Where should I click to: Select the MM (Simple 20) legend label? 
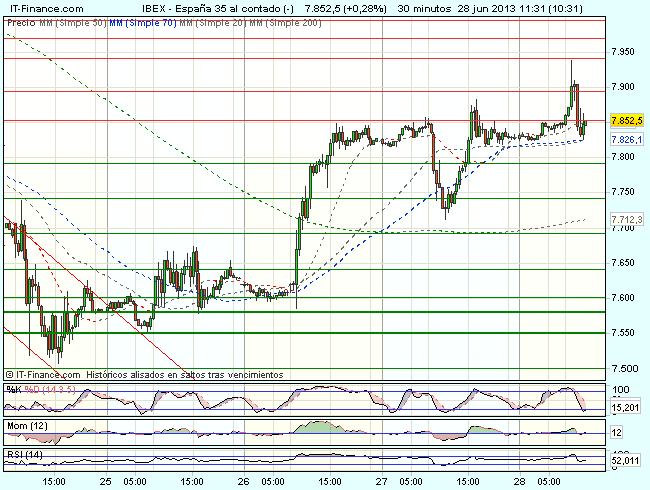pyautogui.click(x=213, y=23)
